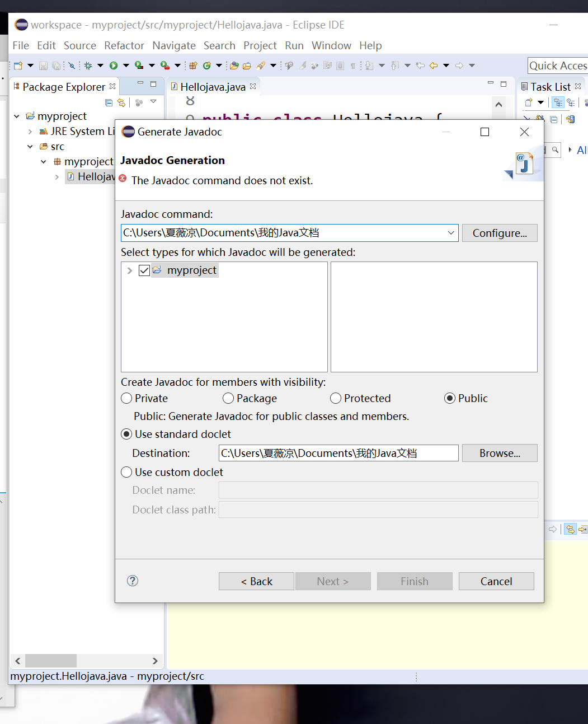
Task: Click the Destination path input field
Action: 338,453
